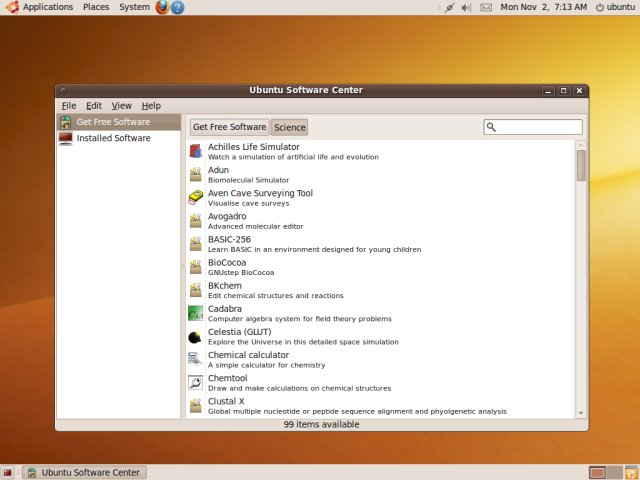The width and height of the screenshot is (640, 480).
Task: Click the BASIC-256 package icon
Action: click(x=196, y=244)
